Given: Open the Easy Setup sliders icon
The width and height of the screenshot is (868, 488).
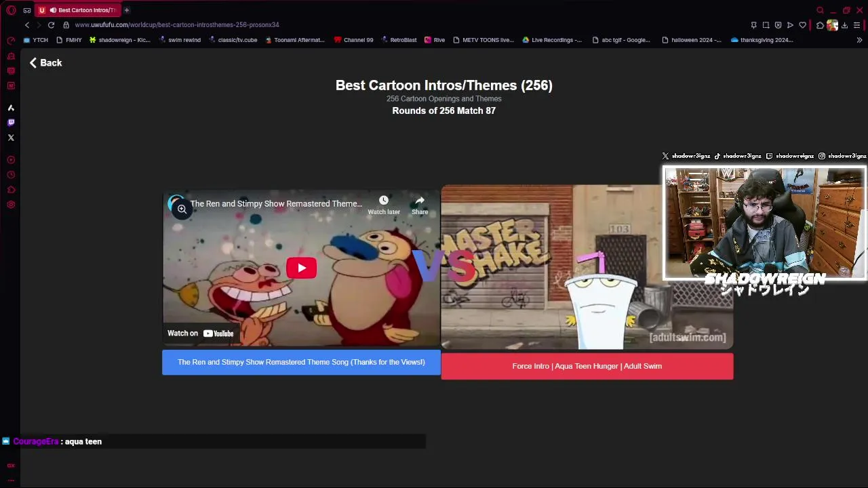Looking at the screenshot, I should tap(857, 25).
